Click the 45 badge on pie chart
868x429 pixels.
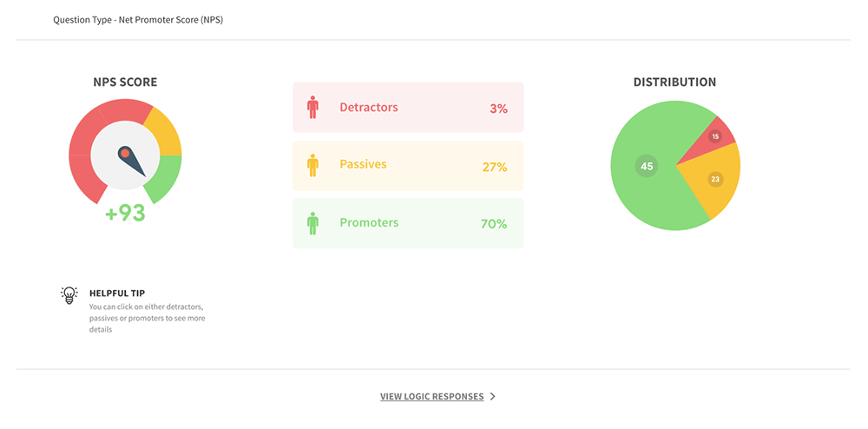pyautogui.click(x=646, y=166)
